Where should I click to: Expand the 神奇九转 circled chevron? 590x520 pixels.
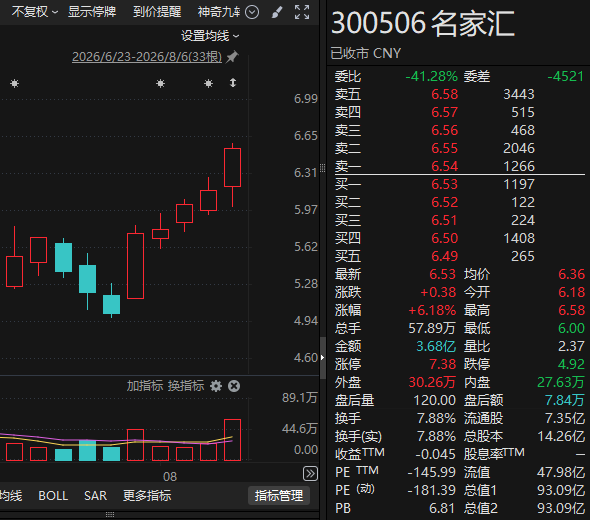(252, 12)
